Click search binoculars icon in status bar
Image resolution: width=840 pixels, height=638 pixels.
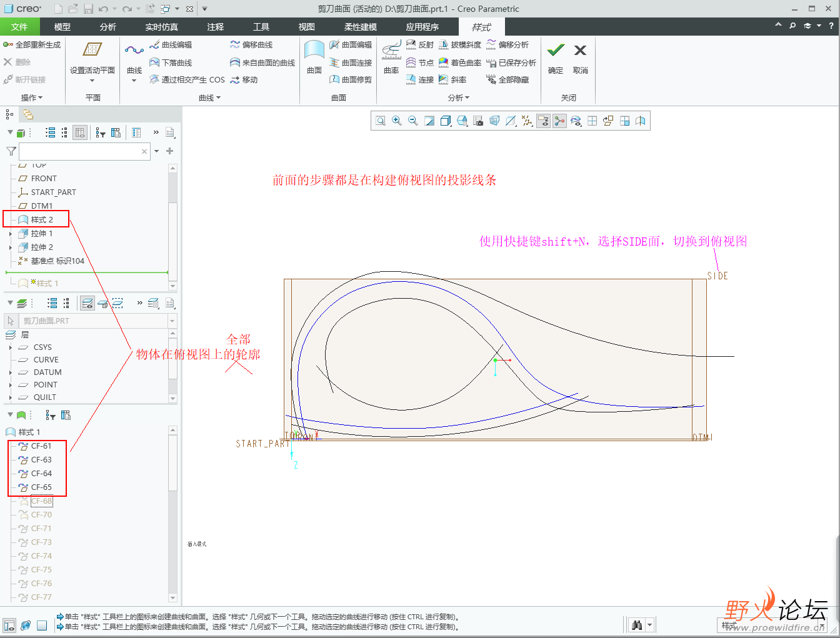[x=637, y=625]
